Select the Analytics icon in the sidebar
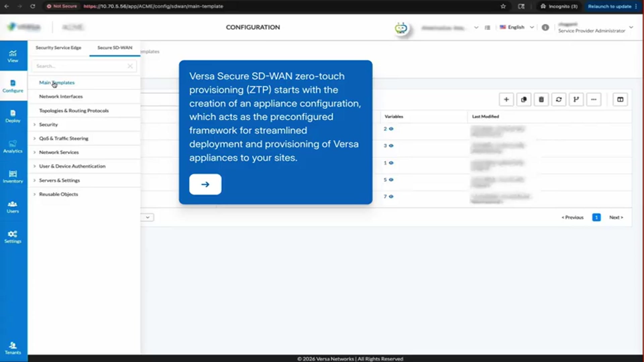Image resolution: width=644 pixels, height=362 pixels. [12, 146]
